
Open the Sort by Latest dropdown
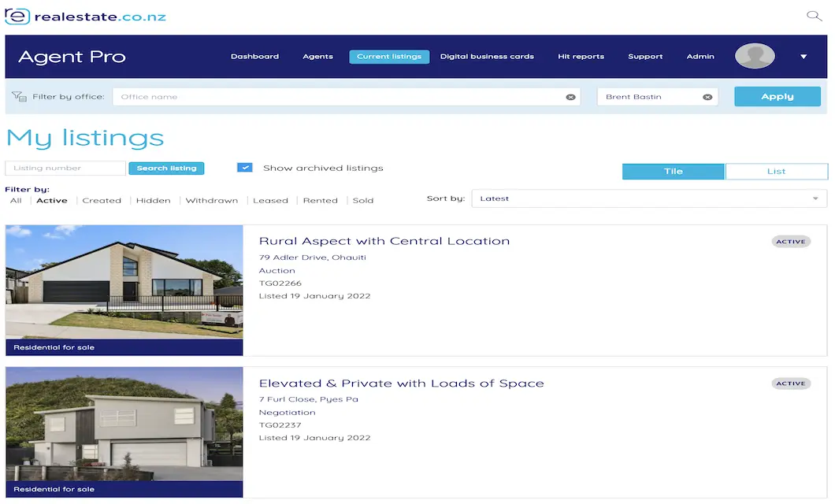point(649,198)
